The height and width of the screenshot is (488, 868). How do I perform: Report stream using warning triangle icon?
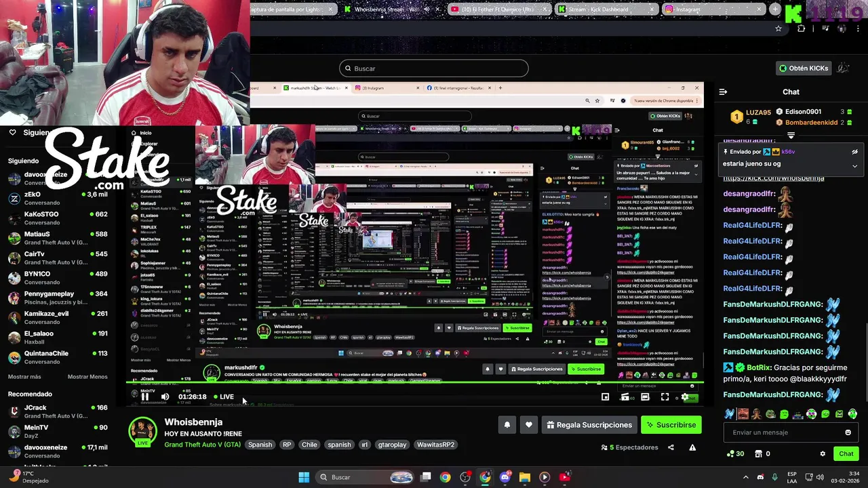(x=692, y=447)
